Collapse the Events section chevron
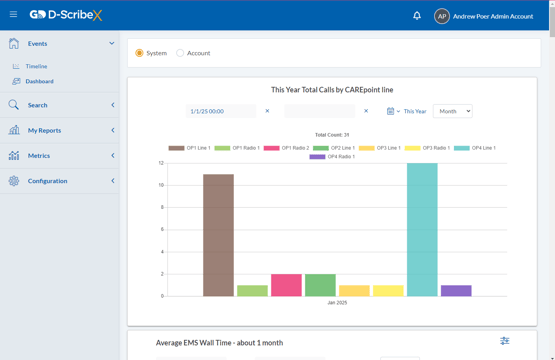 112,43
